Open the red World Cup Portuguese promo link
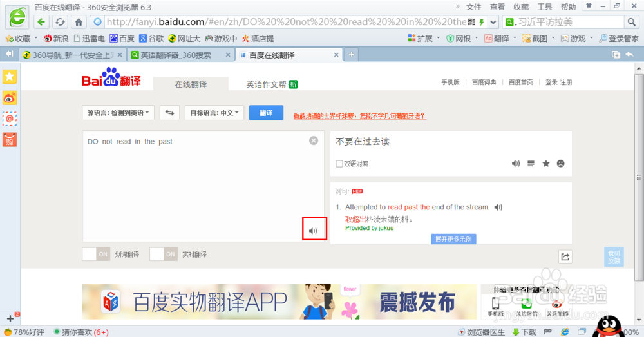Screen dimensions: 644x337 tap(359, 116)
